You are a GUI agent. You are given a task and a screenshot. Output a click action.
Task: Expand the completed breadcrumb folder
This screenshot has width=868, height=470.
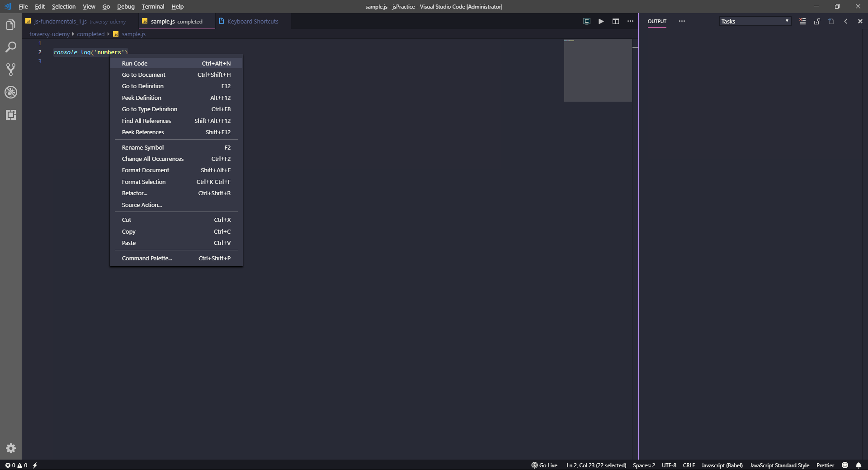click(x=90, y=34)
